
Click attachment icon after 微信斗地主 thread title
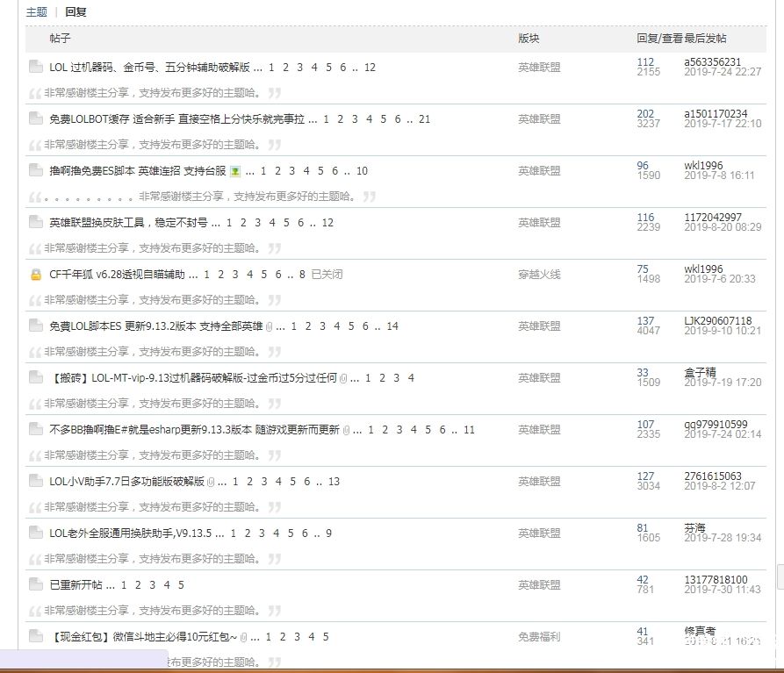244,637
